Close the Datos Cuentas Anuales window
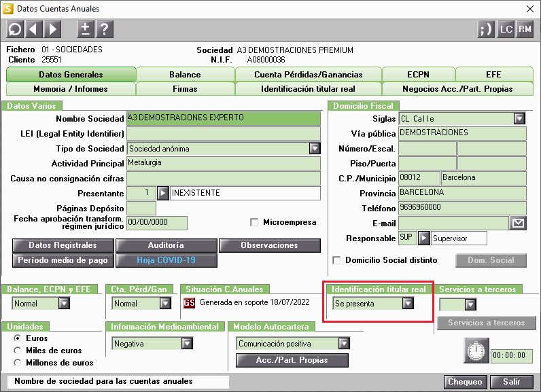The width and height of the screenshot is (541, 392). [530, 9]
